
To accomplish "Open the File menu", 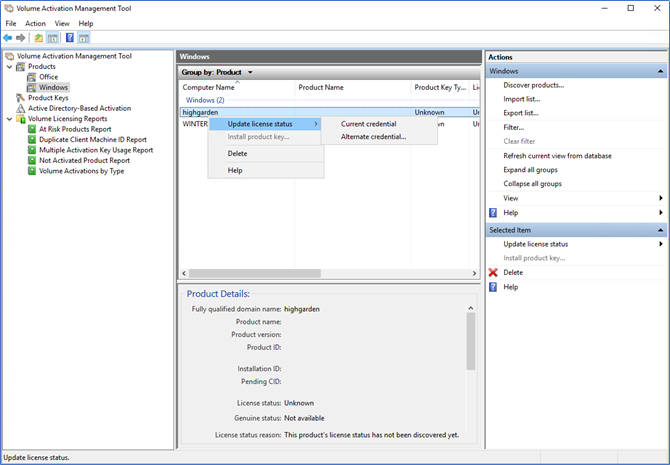I will (11, 24).
